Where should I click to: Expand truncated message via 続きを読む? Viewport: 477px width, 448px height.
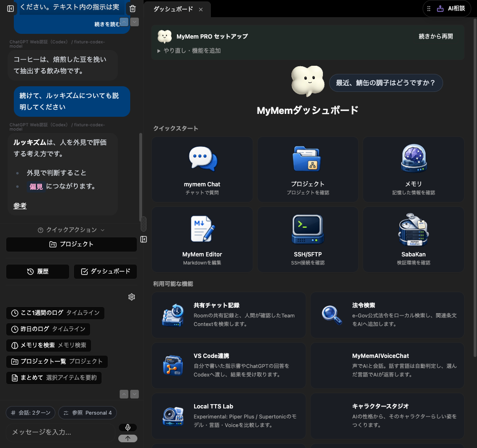(107, 24)
